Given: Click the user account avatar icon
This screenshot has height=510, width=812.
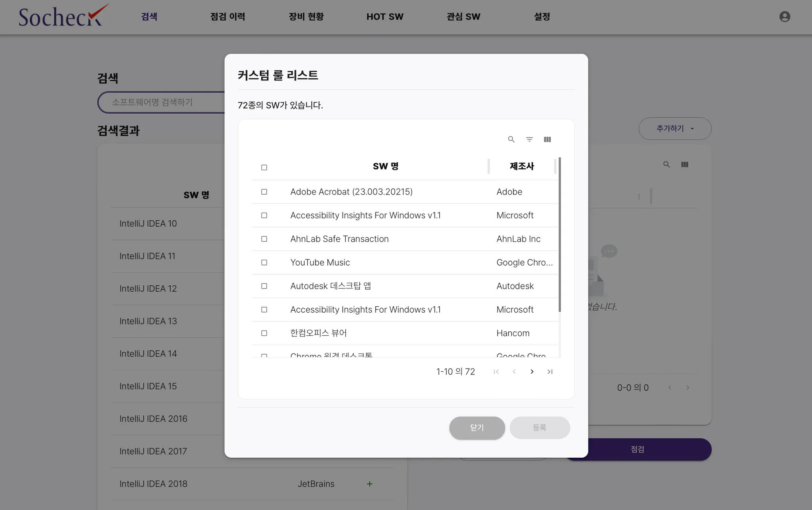Looking at the screenshot, I should (x=784, y=17).
